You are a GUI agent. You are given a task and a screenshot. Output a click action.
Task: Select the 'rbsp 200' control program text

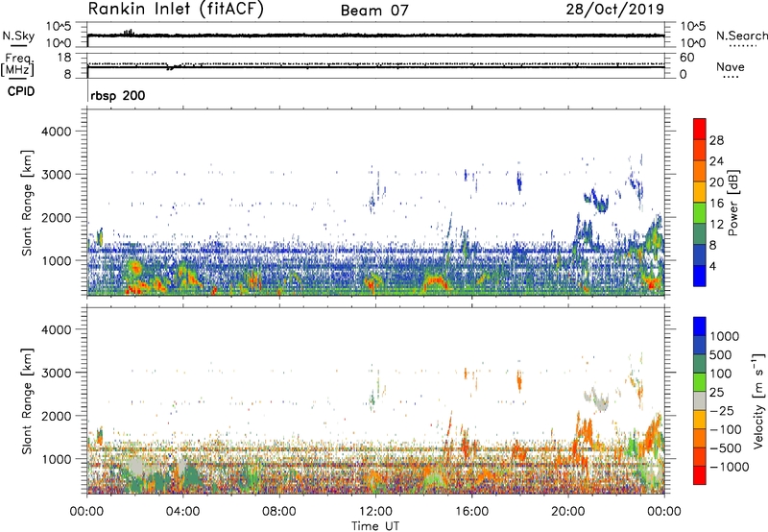117,95
